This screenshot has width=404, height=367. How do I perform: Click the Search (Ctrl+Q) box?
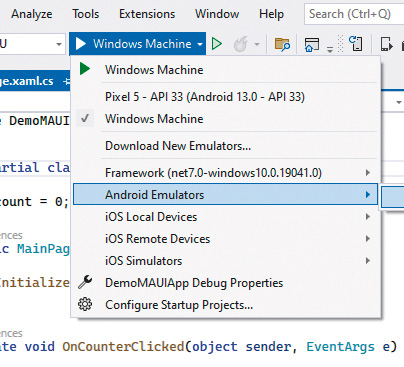coord(354,14)
